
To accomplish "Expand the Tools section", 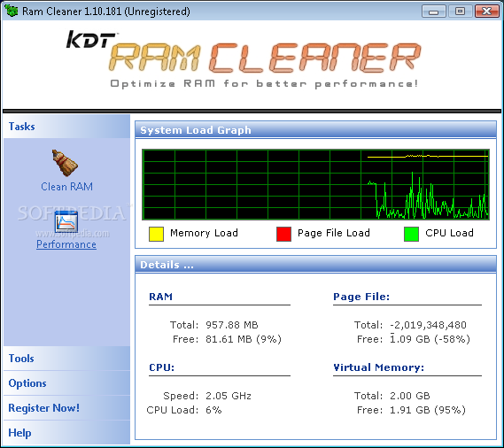I will click(x=66, y=359).
